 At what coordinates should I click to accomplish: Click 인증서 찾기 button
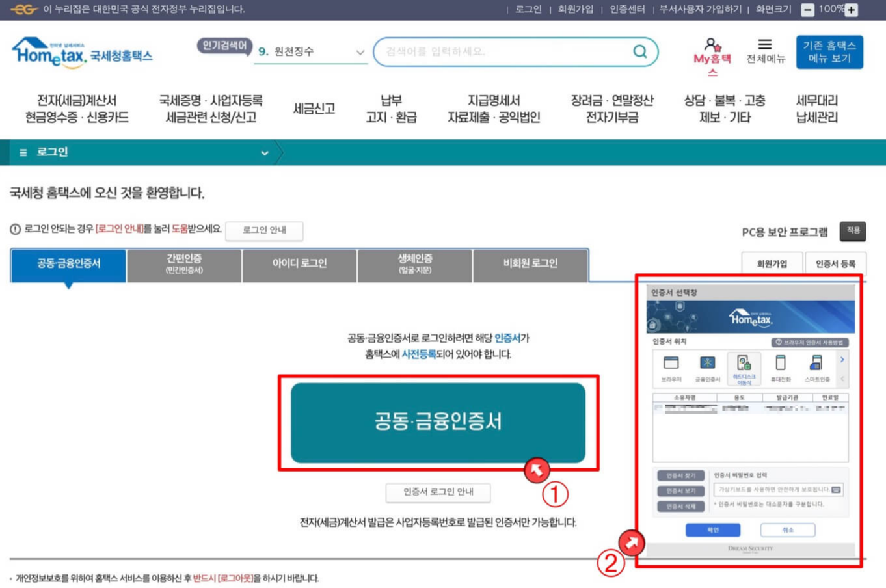pos(680,475)
